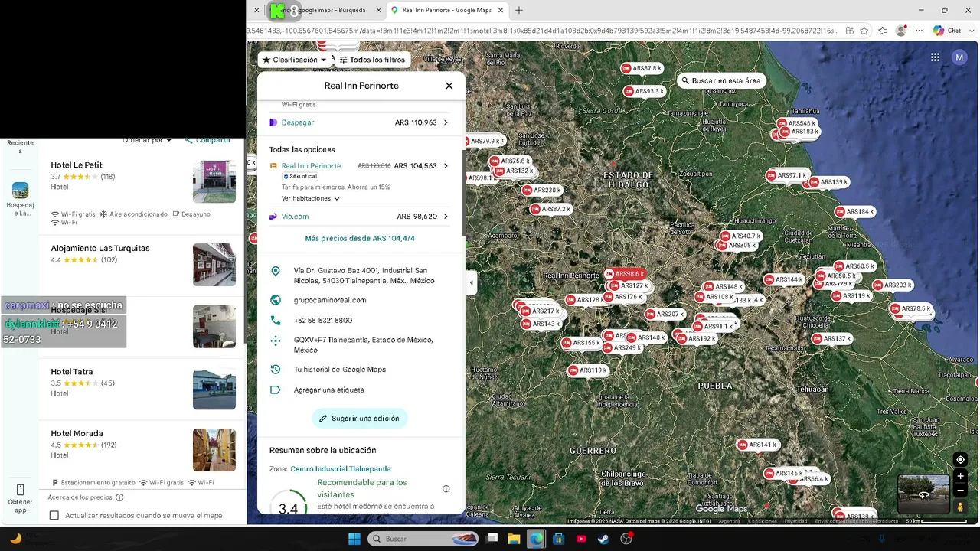Click the hotel address pin icon
This screenshot has height=551, width=980.
276,272
